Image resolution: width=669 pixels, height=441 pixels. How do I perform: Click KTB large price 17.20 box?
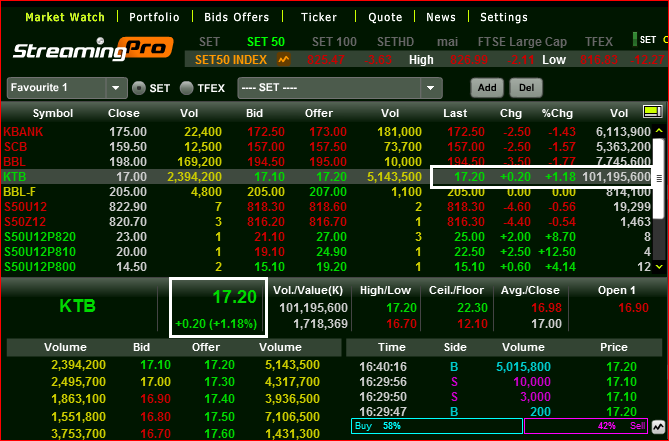coord(218,308)
